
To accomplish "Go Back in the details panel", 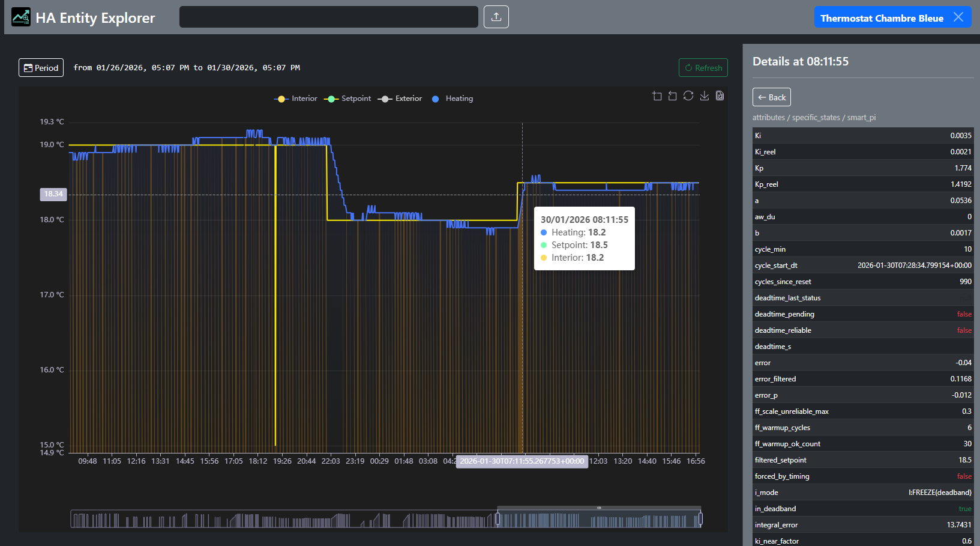I will [x=771, y=97].
